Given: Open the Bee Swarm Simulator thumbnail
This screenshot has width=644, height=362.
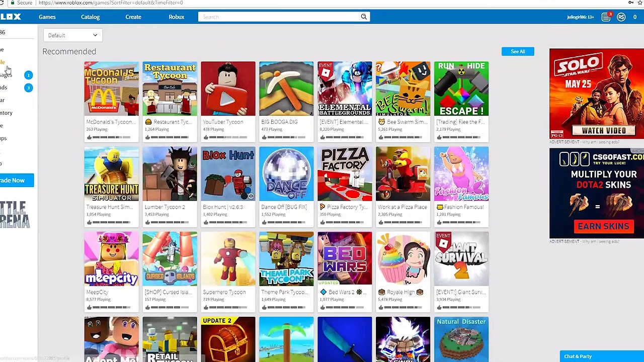Looking at the screenshot, I should click(x=403, y=88).
